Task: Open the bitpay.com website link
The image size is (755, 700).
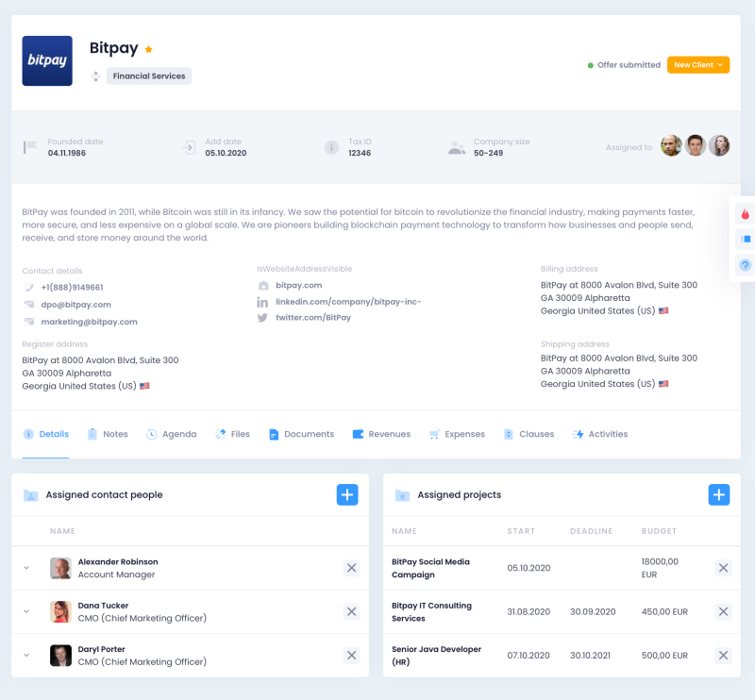Action: click(x=298, y=285)
